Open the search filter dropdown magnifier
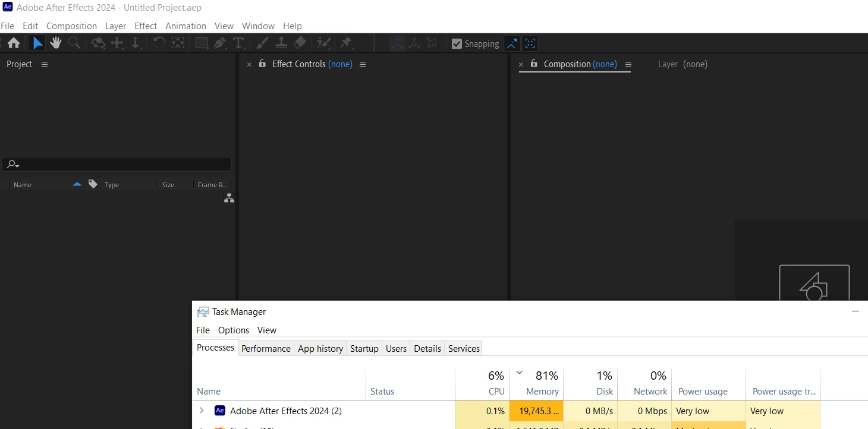The width and height of the screenshot is (868, 429). (13, 165)
